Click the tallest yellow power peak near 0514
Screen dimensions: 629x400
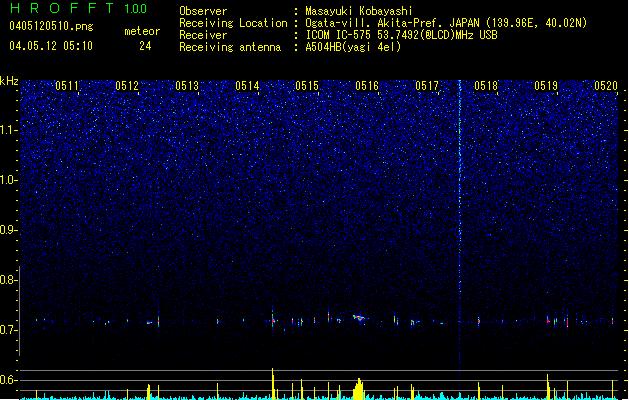coord(273,383)
